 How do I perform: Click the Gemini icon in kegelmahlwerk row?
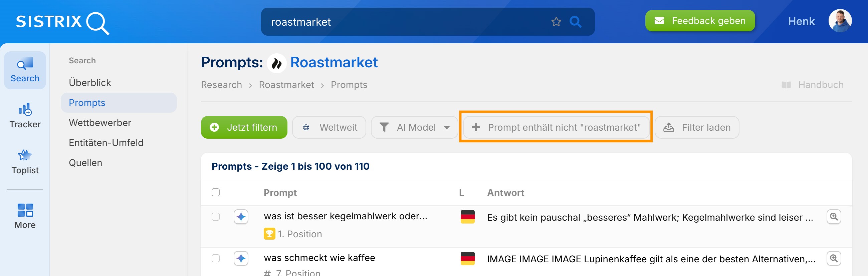(241, 217)
